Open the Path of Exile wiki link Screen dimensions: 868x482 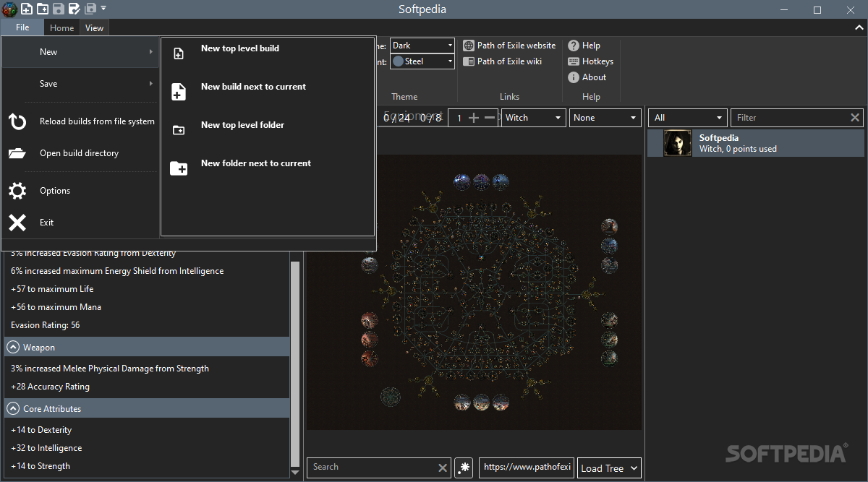[x=503, y=61]
